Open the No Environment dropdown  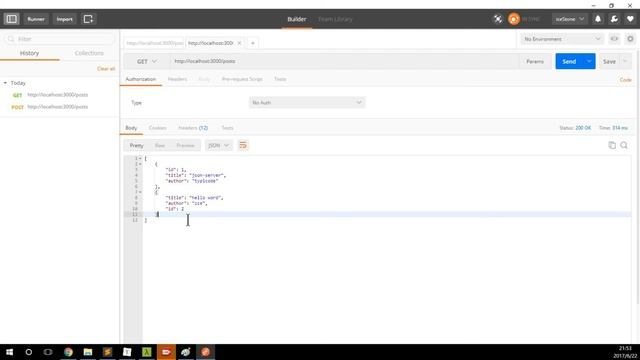point(562,39)
